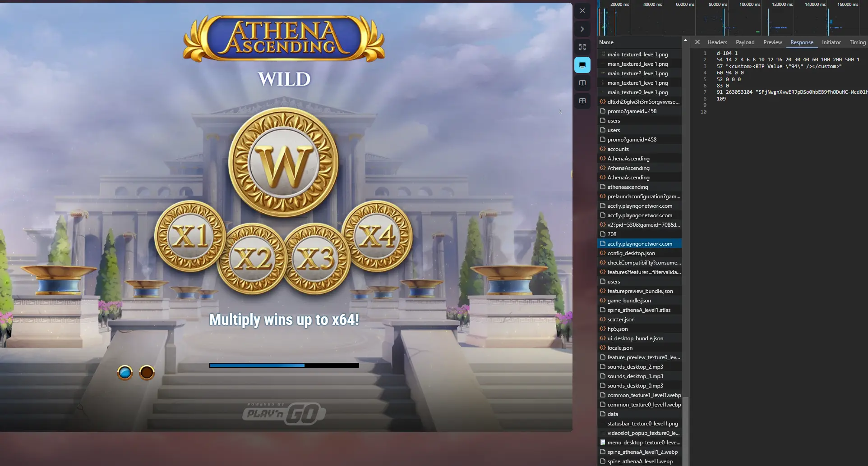The height and width of the screenshot is (466, 868).
Task: Click the fullscreen expand arrows icon
Action: [x=582, y=47]
